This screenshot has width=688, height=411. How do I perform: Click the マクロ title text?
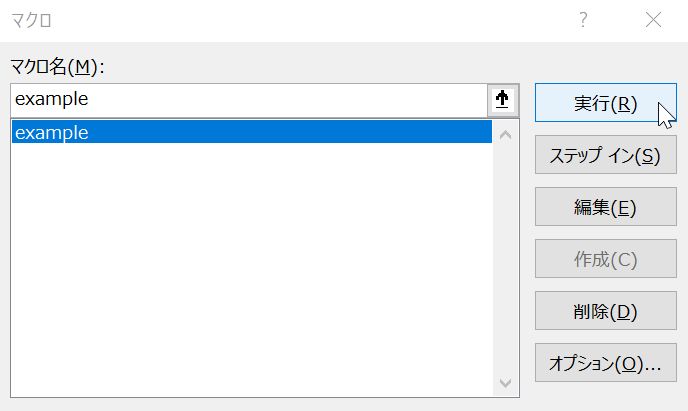pos(31,20)
